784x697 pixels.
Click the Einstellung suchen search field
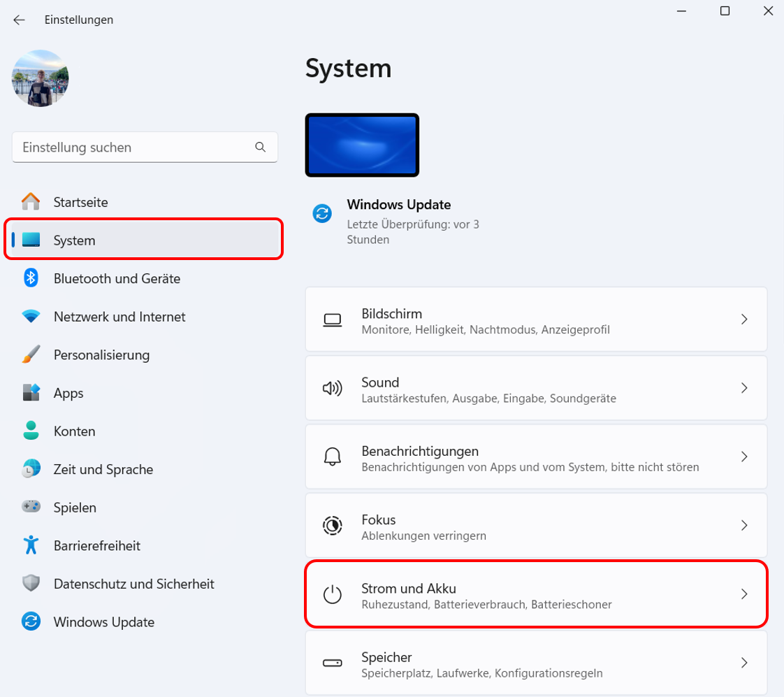(133, 148)
